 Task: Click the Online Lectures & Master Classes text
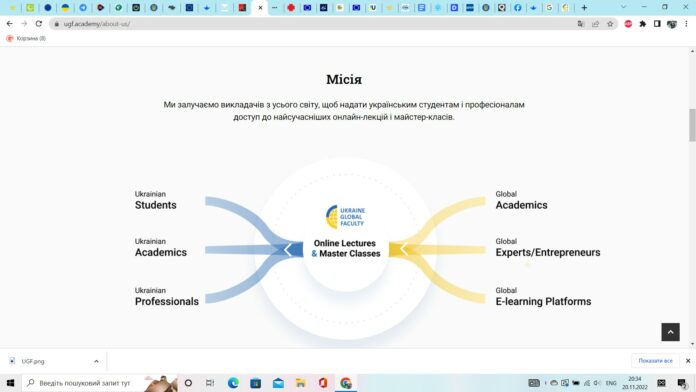345,249
